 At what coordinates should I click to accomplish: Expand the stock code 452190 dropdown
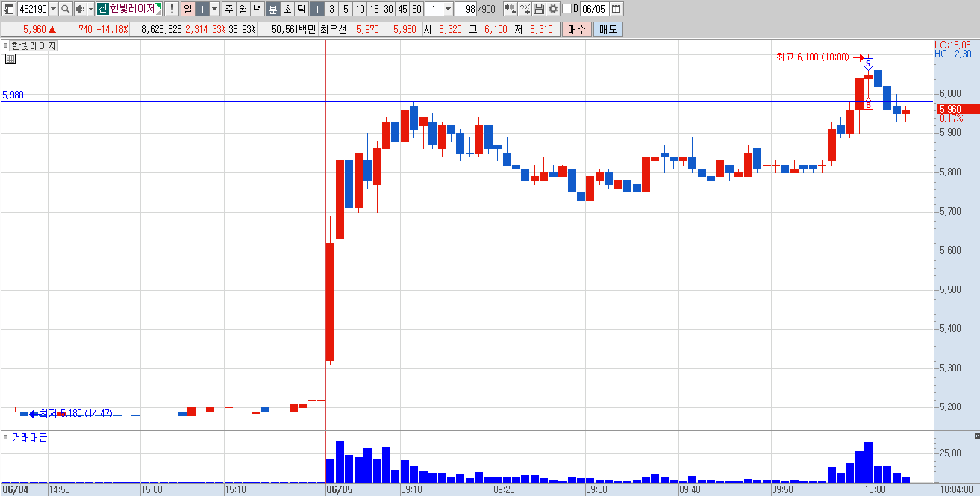click(x=53, y=9)
